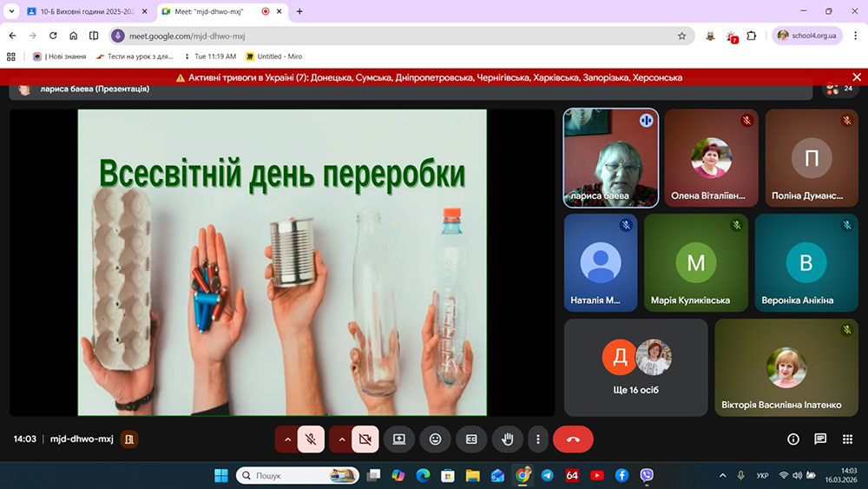
Task: Toggle the muted microphone button
Action: point(311,439)
